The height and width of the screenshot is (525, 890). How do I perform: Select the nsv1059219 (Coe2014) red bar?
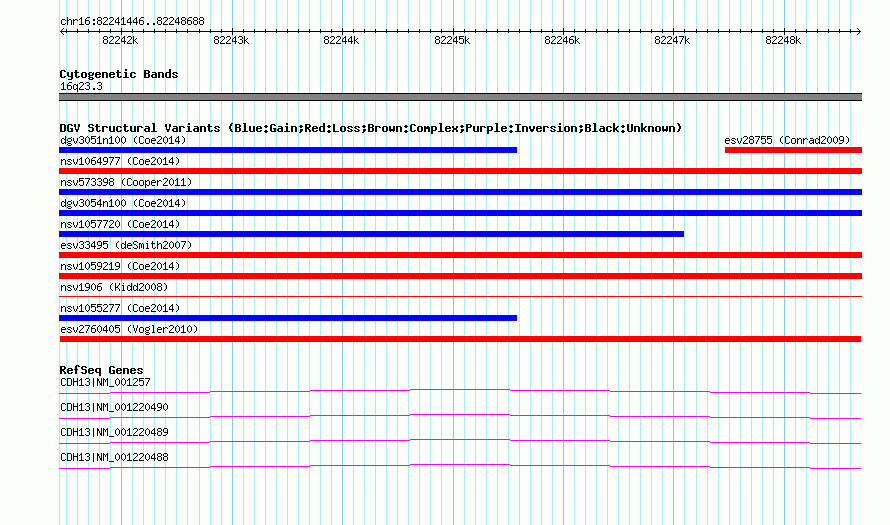point(460,276)
